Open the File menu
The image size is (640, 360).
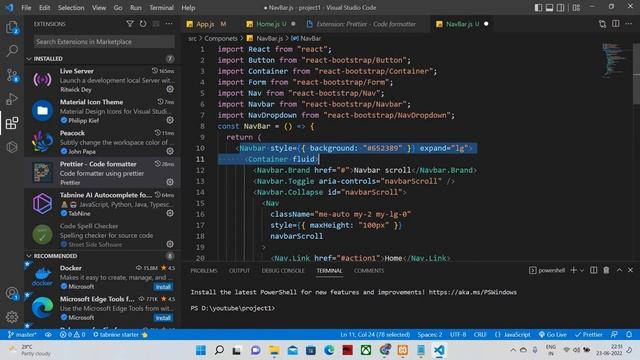(26, 8)
